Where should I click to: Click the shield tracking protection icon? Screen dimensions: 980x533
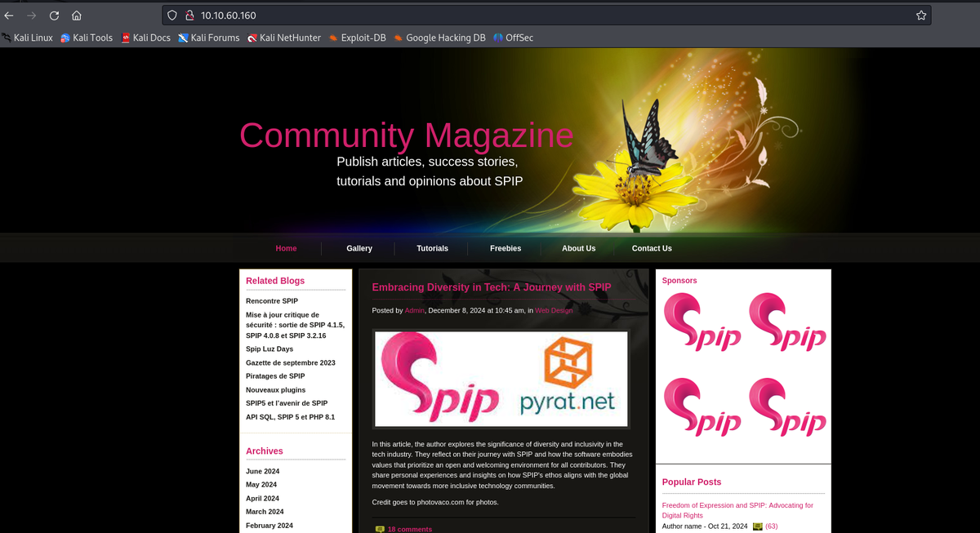pyautogui.click(x=171, y=16)
